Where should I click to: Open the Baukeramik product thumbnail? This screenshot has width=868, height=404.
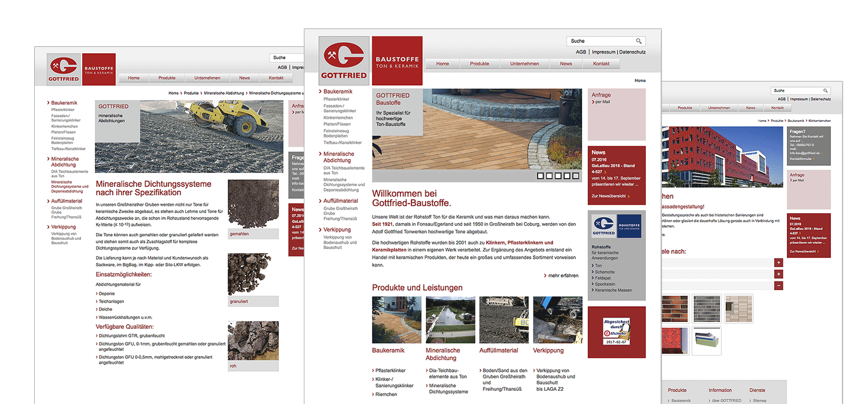tap(396, 320)
